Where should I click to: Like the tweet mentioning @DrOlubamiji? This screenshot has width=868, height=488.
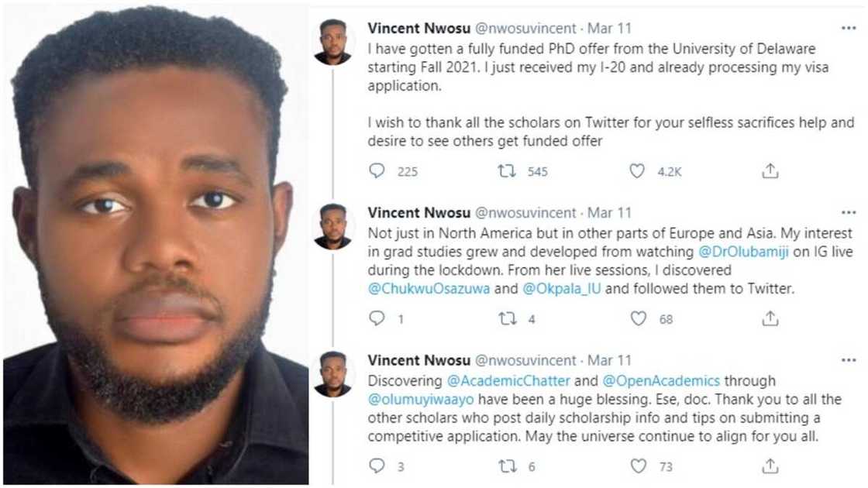point(639,318)
